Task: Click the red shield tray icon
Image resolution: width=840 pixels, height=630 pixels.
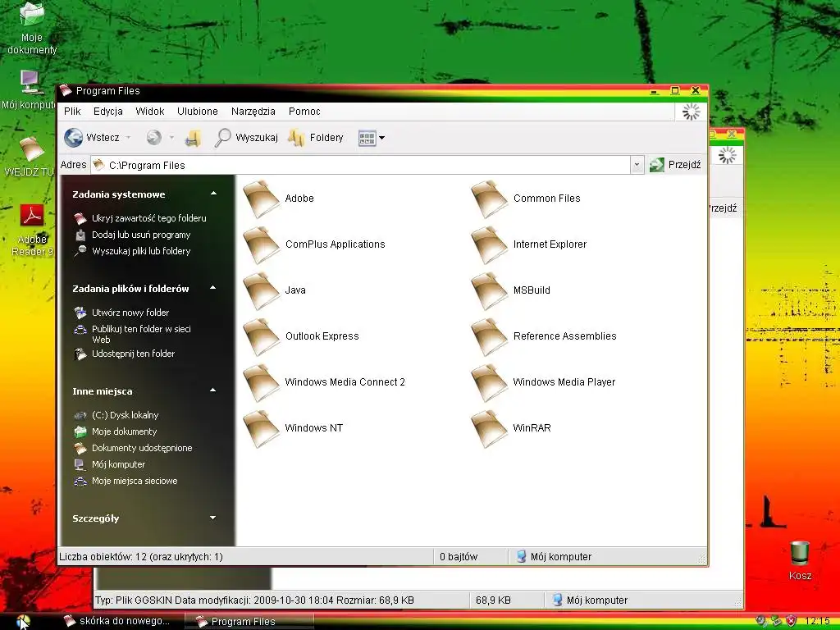Action: pyautogui.click(x=791, y=621)
